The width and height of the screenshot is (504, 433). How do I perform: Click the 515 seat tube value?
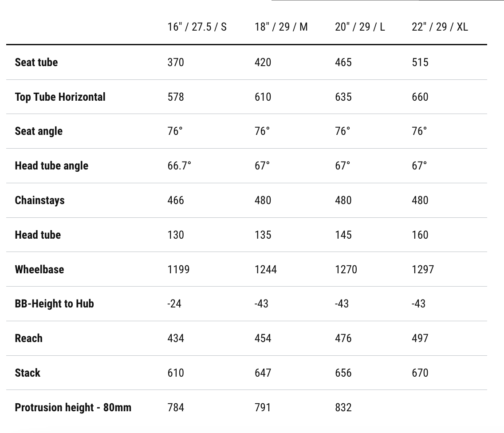[x=420, y=62]
